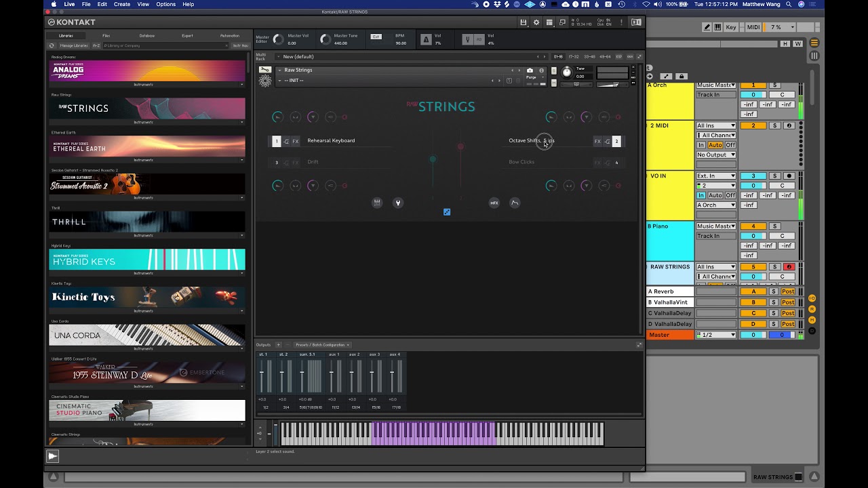The height and width of the screenshot is (488, 868).
Task: Click the Native Instruments logo button
Action: pyautogui.click(x=636, y=22)
